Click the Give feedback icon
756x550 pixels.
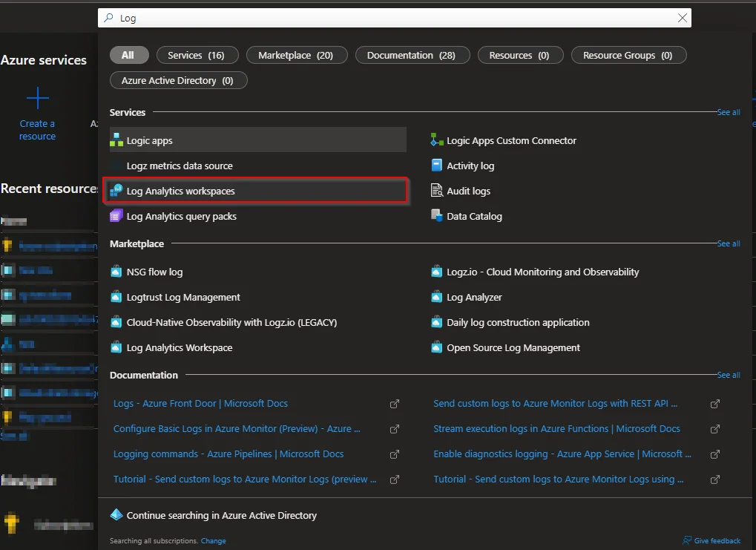pos(687,541)
